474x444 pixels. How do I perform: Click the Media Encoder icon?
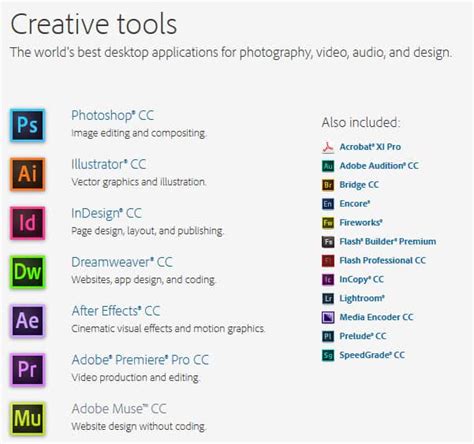tap(328, 317)
